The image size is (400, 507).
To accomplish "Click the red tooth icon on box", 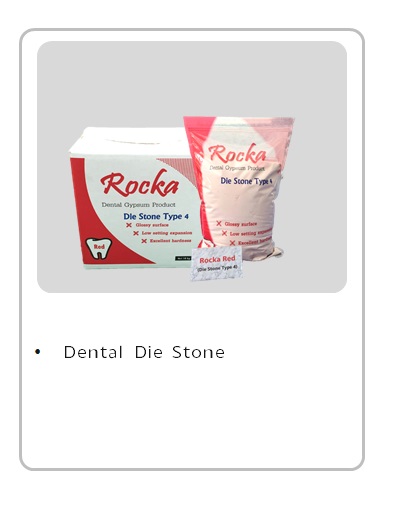I will [x=98, y=248].
